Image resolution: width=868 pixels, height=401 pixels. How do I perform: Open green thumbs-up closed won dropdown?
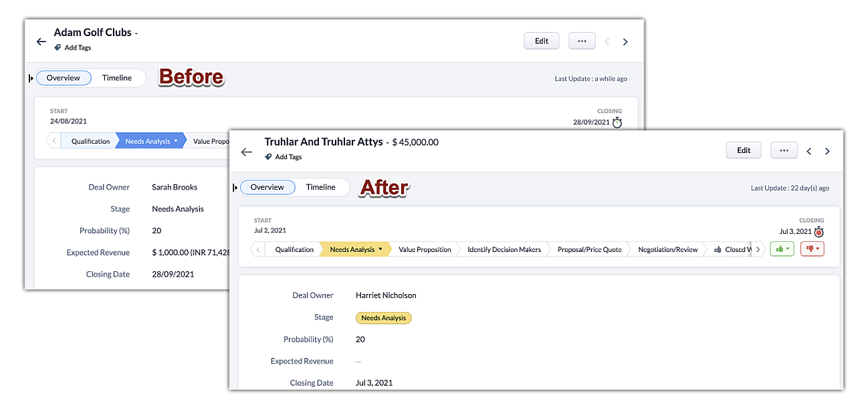click(x=782, y=249)
